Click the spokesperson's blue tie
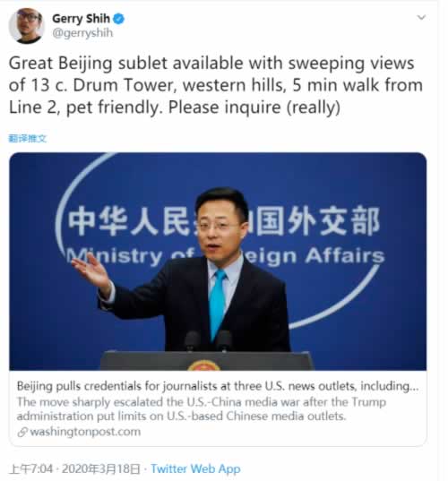 point(218,304)
